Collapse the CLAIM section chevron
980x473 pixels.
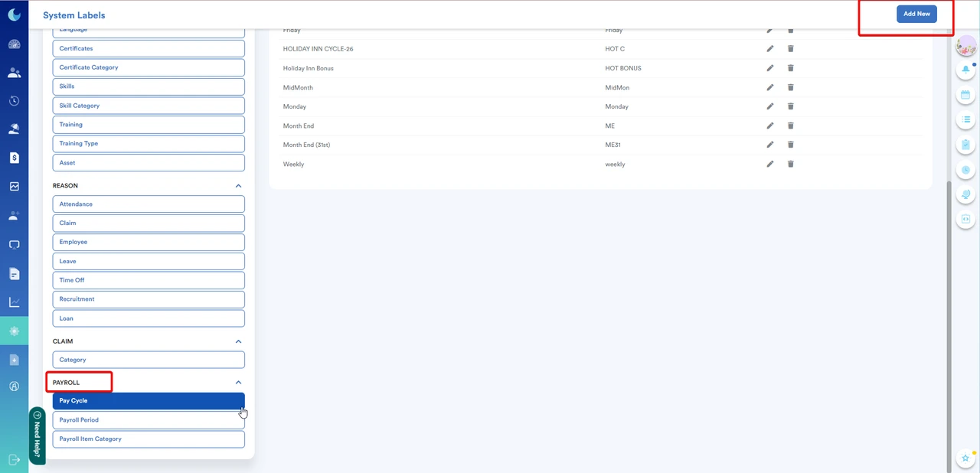238,341
